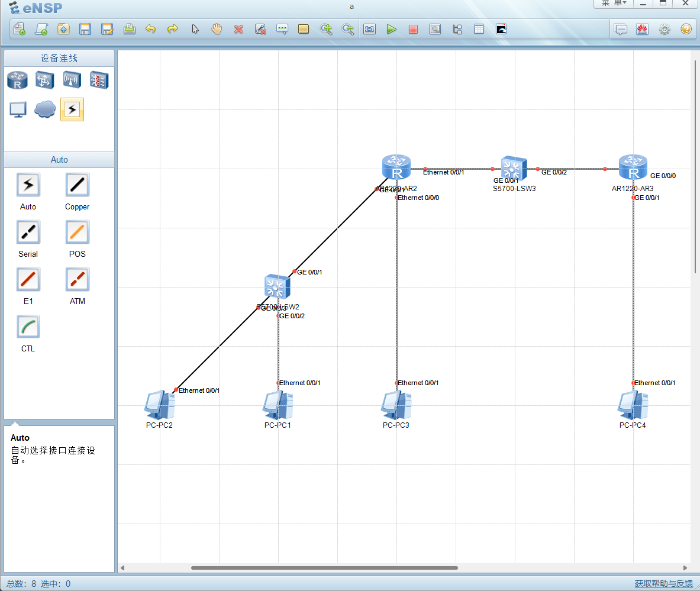Select the S5700-LSW3 switch on canvas
Viewport: 700px width, 591px height.
click(514, 168)
